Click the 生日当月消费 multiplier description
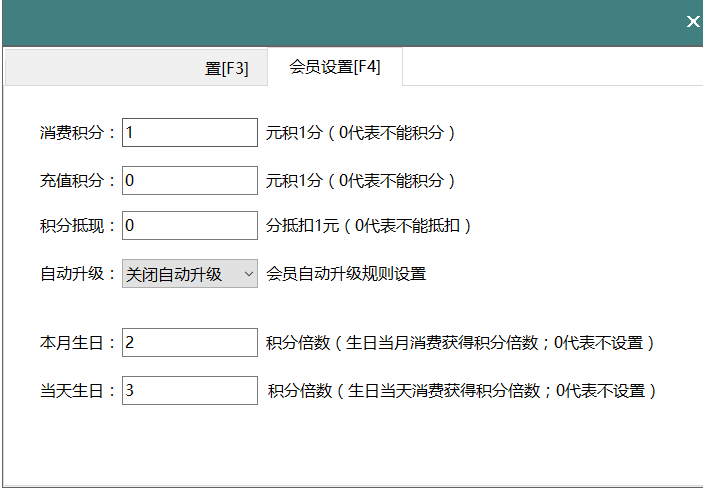The height and width of the screenshot is (503, 703). 460,343
